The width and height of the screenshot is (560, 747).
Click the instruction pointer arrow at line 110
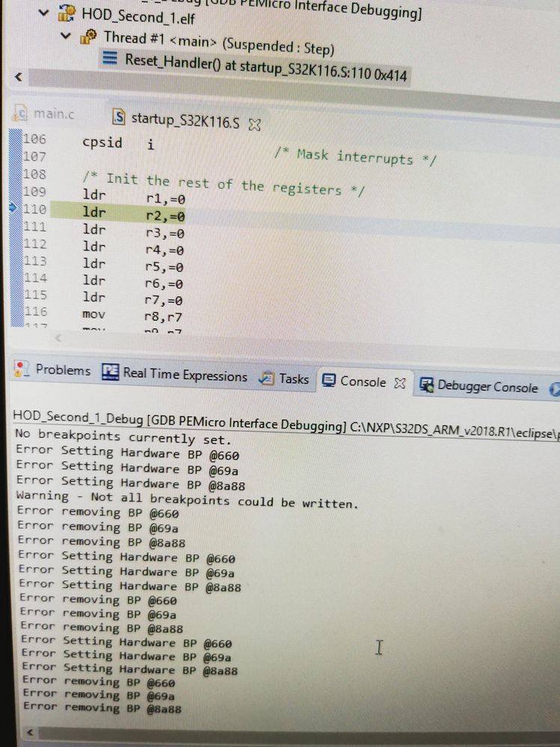[x=13, y=208]
